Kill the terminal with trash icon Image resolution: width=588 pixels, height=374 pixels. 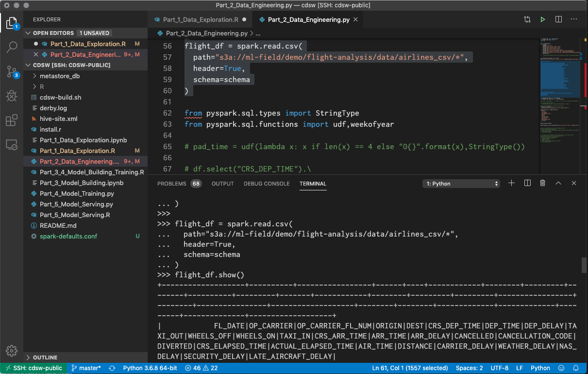coord(543,183)
